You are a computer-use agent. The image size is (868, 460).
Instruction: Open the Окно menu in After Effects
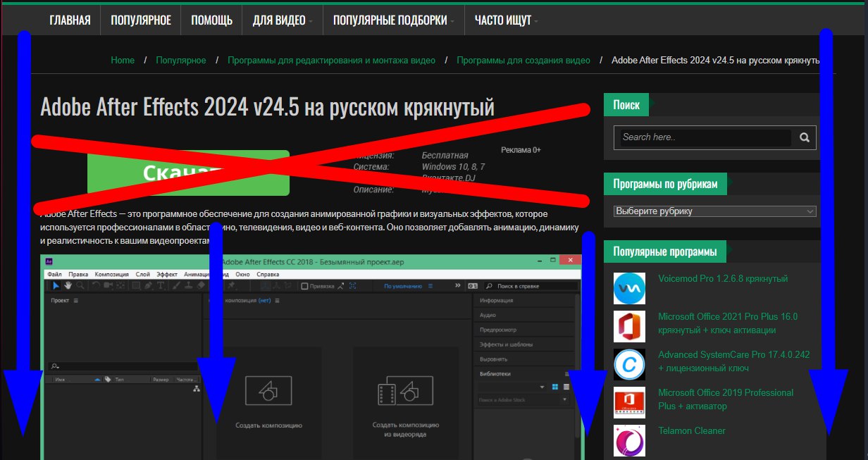241,274
